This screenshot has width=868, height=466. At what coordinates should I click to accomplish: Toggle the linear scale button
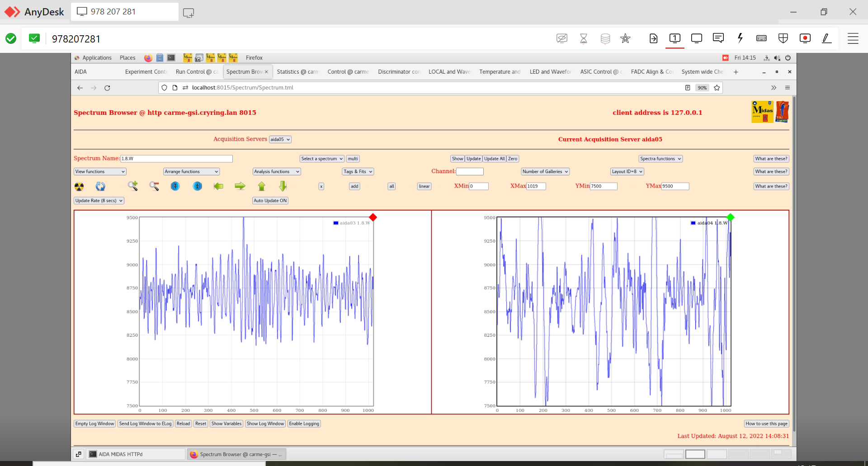[x=424, y=186]
